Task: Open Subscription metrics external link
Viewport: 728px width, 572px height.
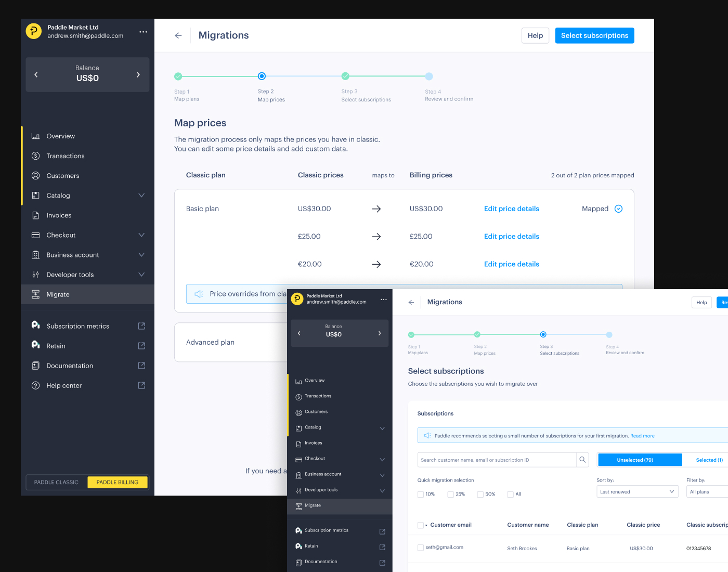Action: point(141,326)
